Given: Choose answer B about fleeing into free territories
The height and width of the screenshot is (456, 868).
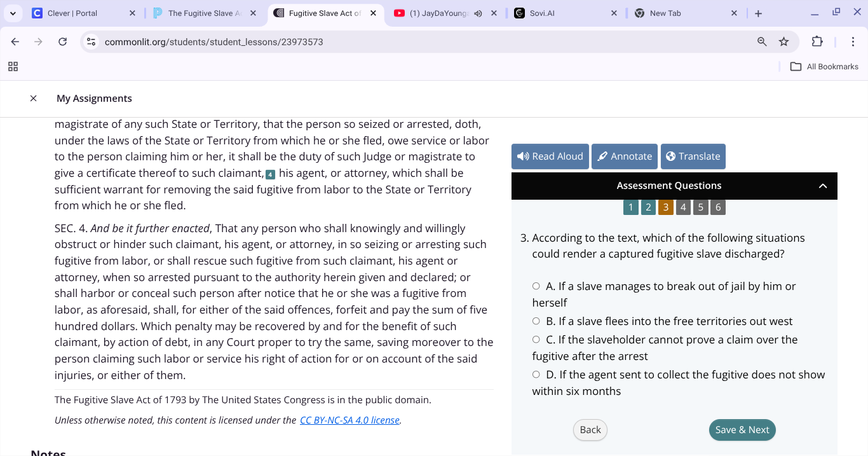Looking at the screenshot, I should click(536, 321).
